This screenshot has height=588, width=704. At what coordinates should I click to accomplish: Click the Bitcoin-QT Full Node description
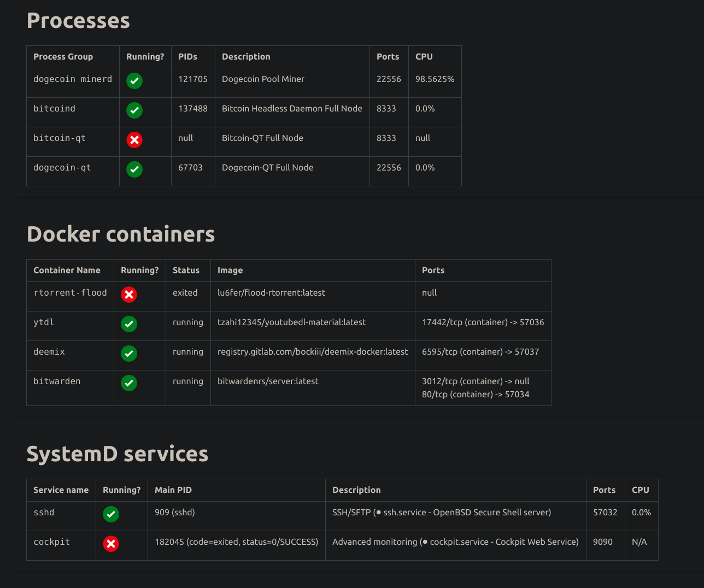click(x=262, y=138)
